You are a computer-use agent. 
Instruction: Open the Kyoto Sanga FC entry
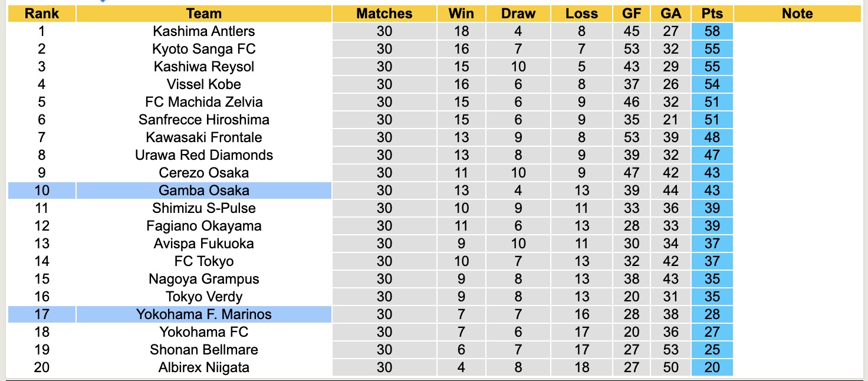click(x=203, y=49)
